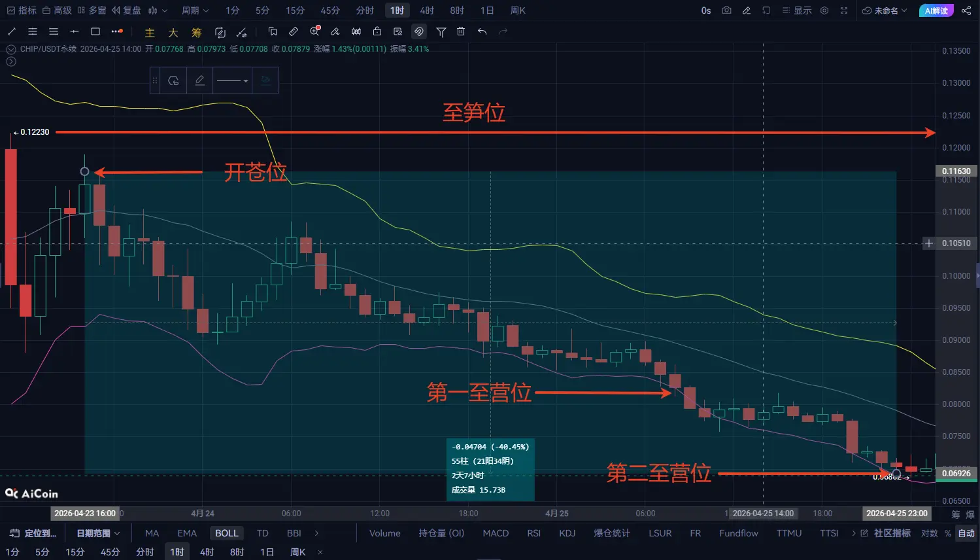This screenshot has height=560, width=980.
Task: Open the 指标 indicators panel
Action: coord(22,10)
